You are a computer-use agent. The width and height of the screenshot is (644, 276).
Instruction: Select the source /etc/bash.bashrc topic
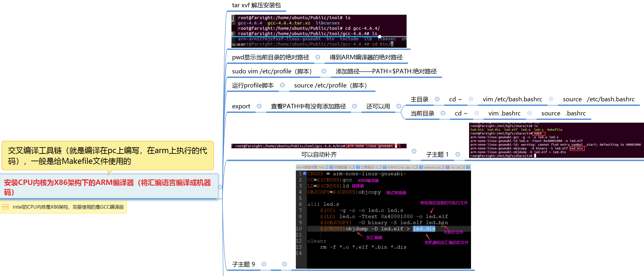(598, 99)
